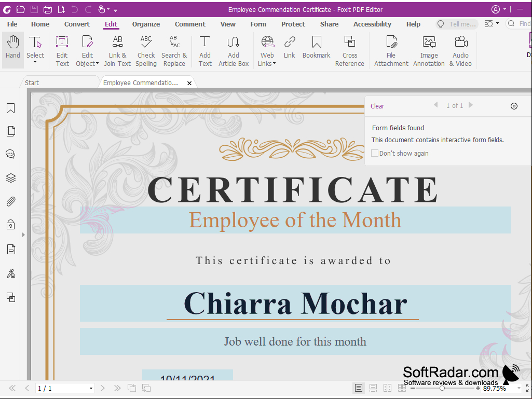Open Link & Join Text tool
Image resolution: width=532 pixels, height=399 pixels.
click(x=117, y=50)
